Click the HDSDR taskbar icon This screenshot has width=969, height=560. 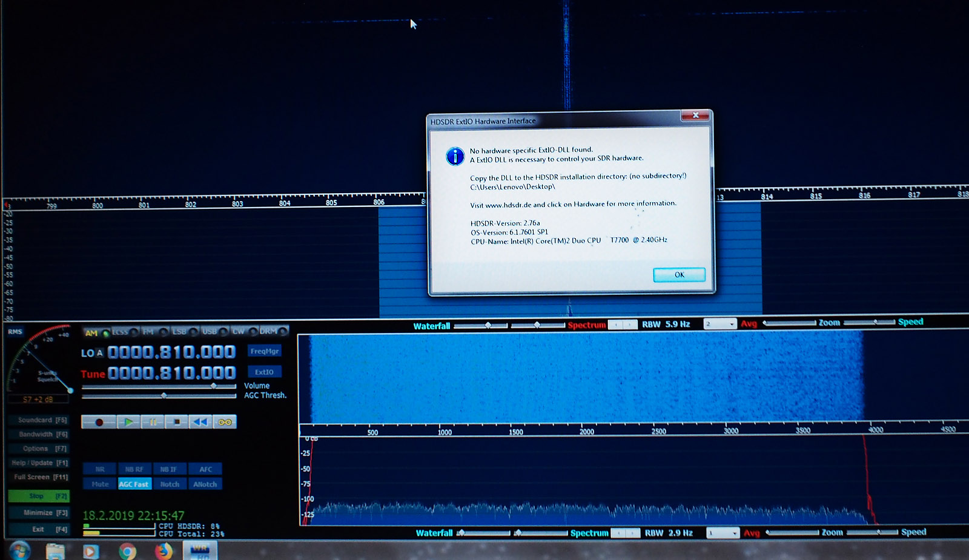click(x=200, y=550)
